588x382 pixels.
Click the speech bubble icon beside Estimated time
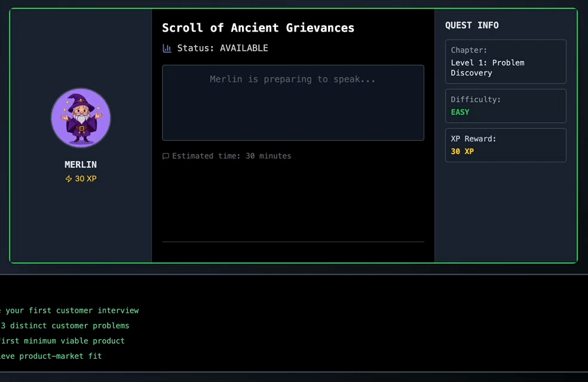point(166,156)
